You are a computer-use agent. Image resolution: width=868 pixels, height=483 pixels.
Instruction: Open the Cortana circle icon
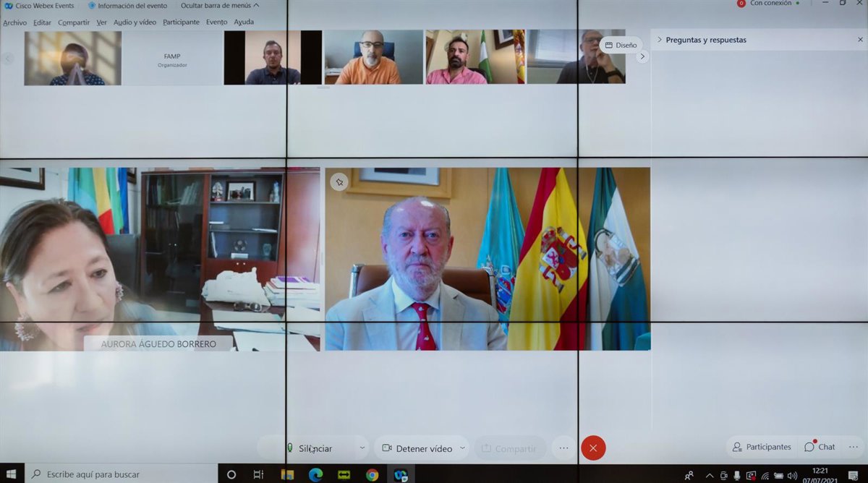[231, 475]
